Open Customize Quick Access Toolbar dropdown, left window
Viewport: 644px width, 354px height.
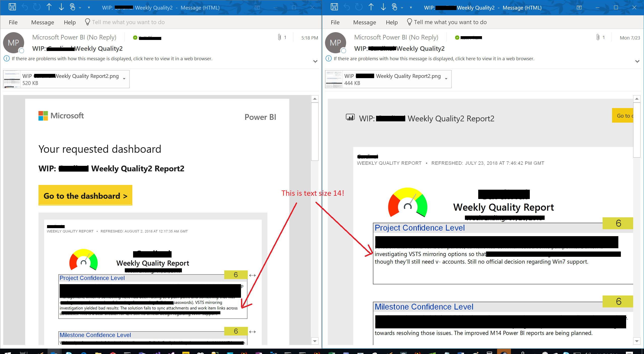tap(89, 8)
